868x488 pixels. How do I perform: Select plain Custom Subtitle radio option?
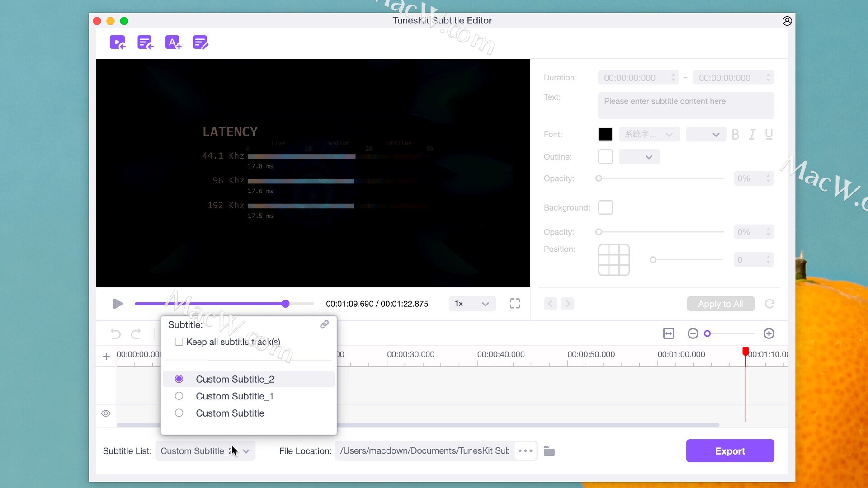pos(179,413)
